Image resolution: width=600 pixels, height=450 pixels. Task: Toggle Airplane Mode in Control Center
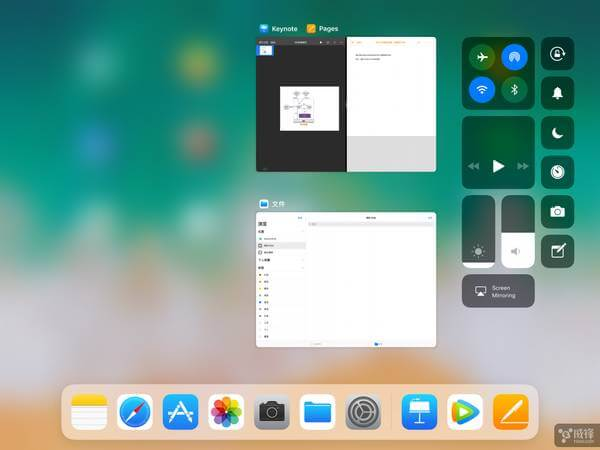click(x=482, y=57)
